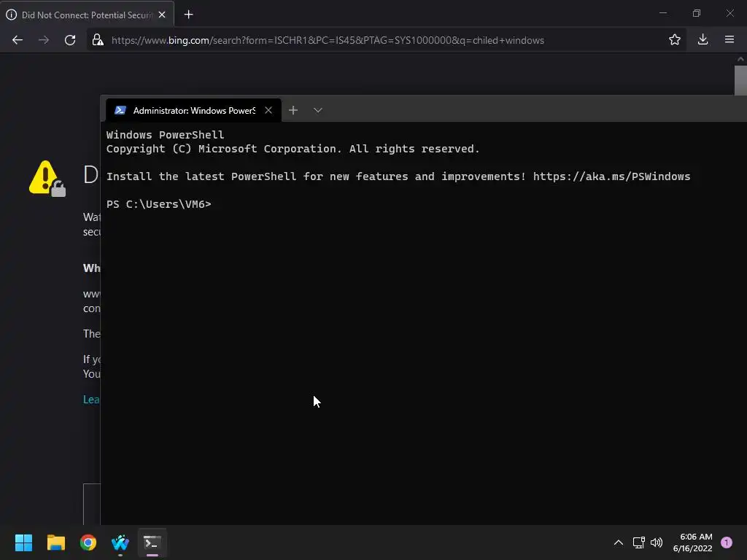This screenshot has height=560, width=747.
Task: Click the Copyright Microsoft Corporation line
Action: (x=293, y=149)
